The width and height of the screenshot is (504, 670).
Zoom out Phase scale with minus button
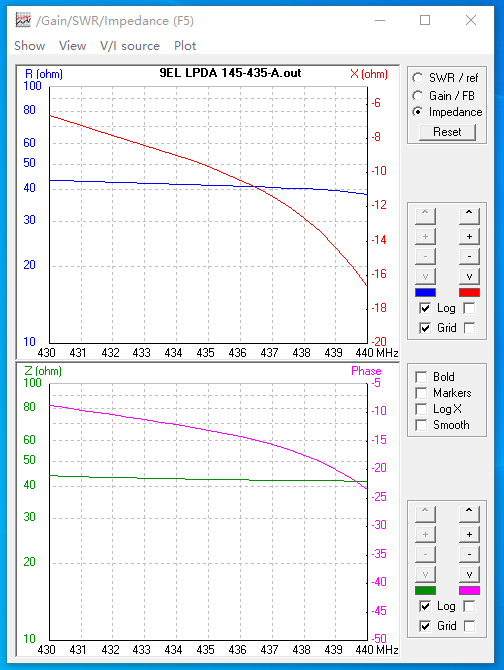(x=469, y=554)
